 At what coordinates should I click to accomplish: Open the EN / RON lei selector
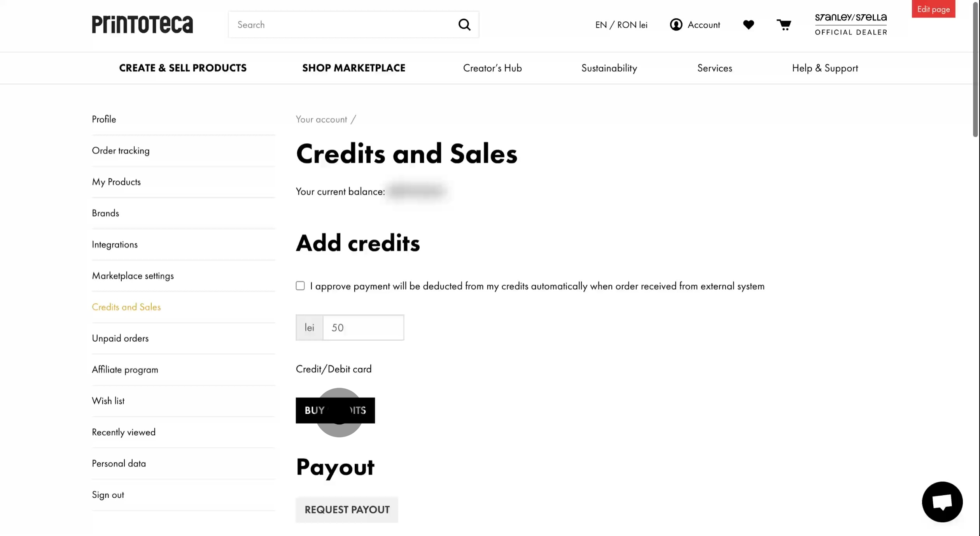tap(621, 25)
